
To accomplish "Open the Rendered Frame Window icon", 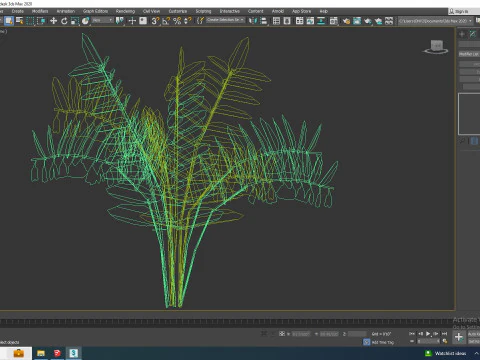I will [357, 21].
